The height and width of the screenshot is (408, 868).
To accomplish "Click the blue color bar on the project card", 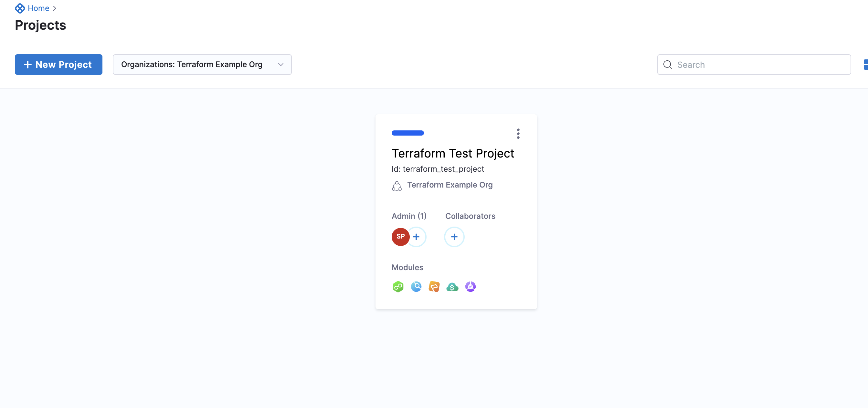I will 408,133.
